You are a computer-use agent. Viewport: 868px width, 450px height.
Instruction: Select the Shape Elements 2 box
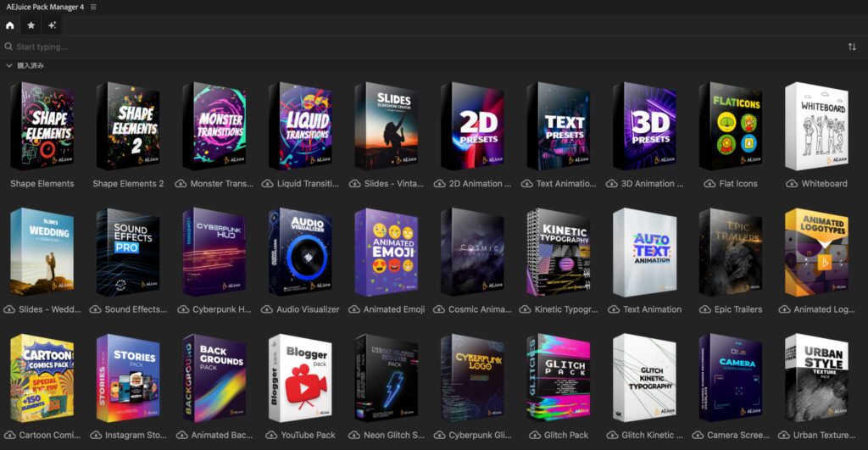[x=128, y=125]
